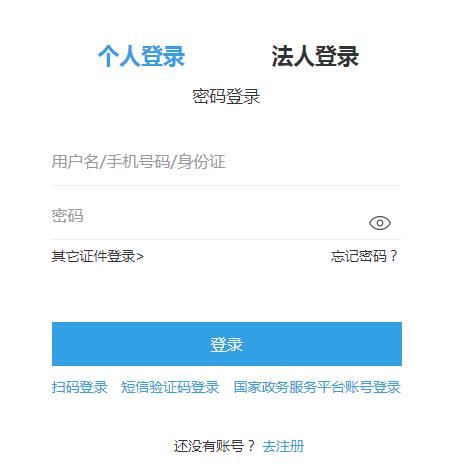
Task: Toggle password visibility with the eye icon
Action: [x=380, y=223]
